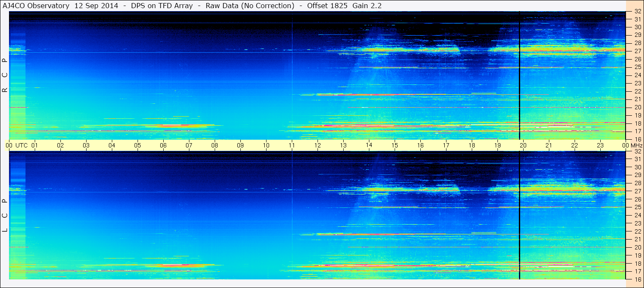Click the "21" MHz label on the RCP scale
Image resolution: width=644 pixels, height=288 pixels.
click(638, 99)
